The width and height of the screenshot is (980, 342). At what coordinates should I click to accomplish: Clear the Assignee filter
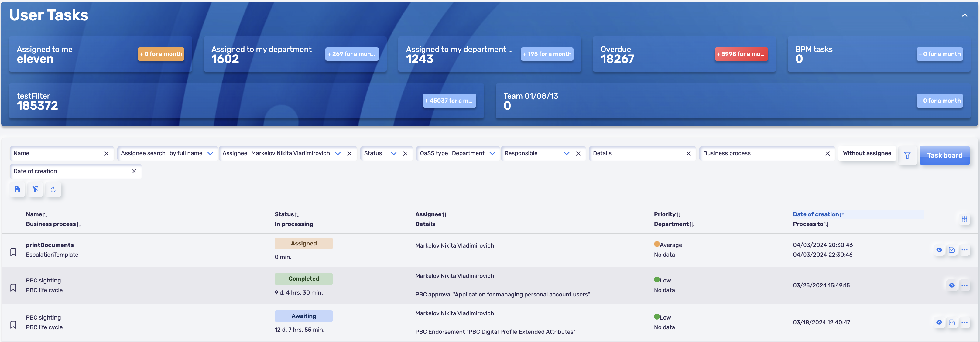(x=349, y=153)
